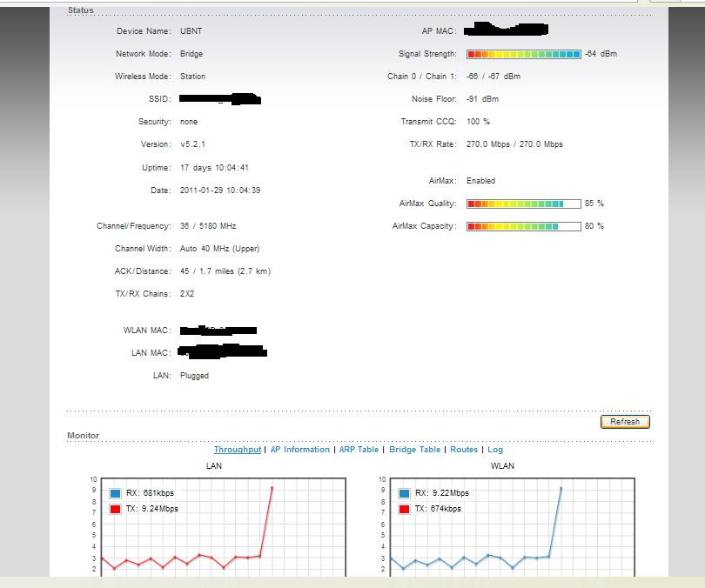705x588 pixels.
Task: Click the Network Mode value Bridge
Action: click(191, 54)
